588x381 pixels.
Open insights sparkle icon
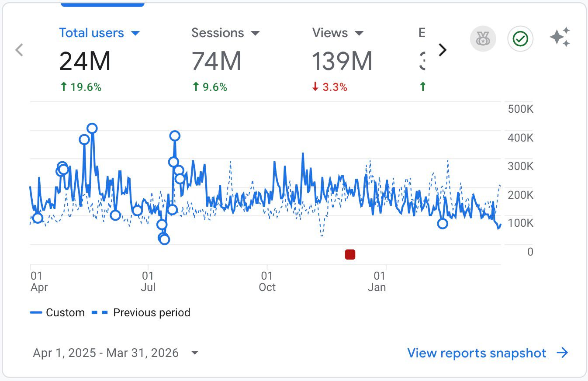coord(560,37)
